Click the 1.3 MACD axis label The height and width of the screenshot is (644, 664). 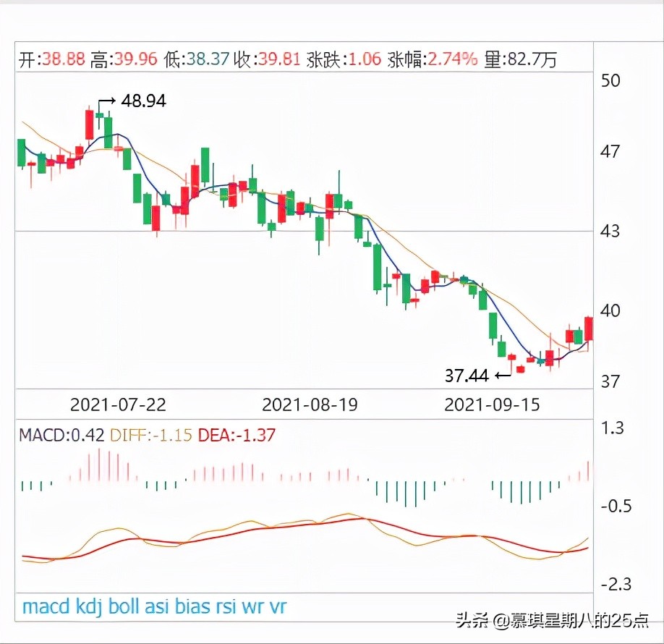coord(613,428)
